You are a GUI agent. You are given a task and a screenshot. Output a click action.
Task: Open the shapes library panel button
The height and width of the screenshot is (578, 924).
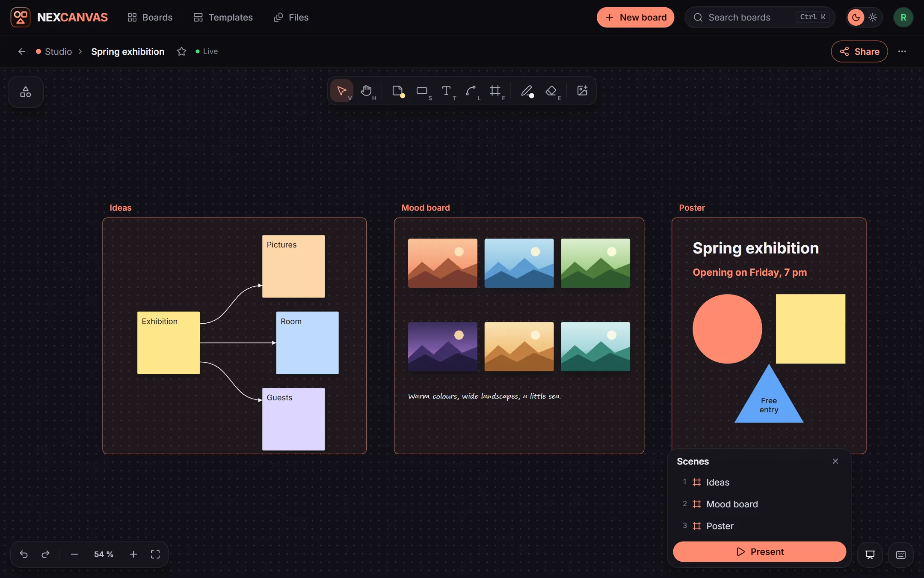click(26, 92)
